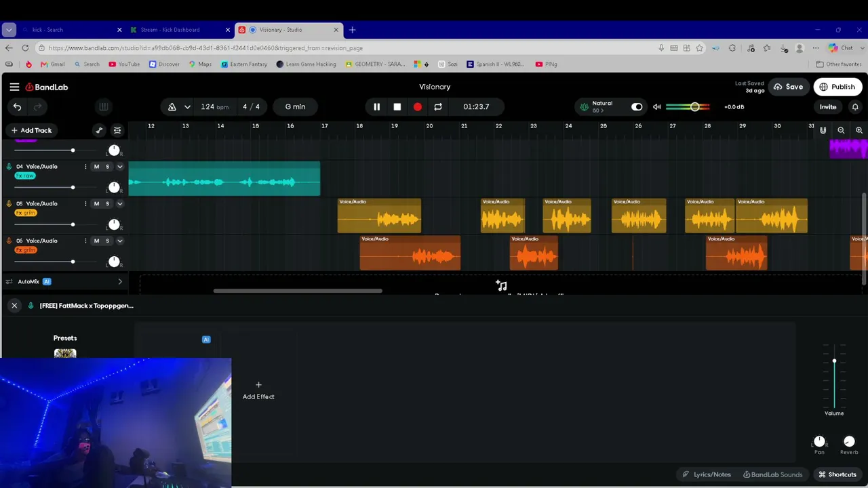Click the redo arrow button

point(38,106)
